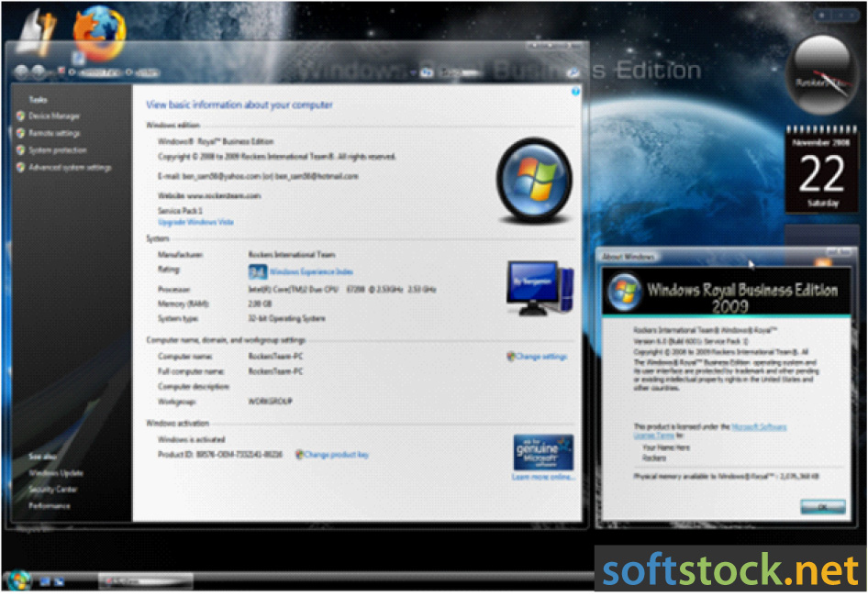
Task: Open the Start orb on the taskbar
Action: point(18,579)
